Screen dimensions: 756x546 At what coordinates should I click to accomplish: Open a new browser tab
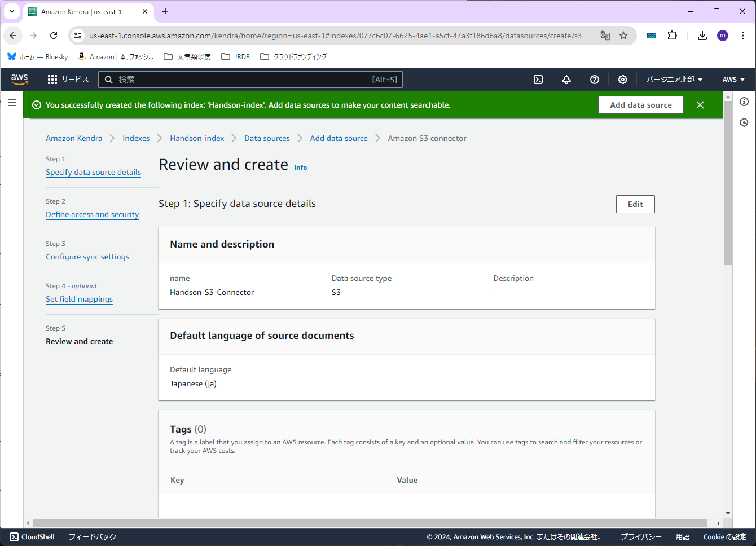pos(165,11)
